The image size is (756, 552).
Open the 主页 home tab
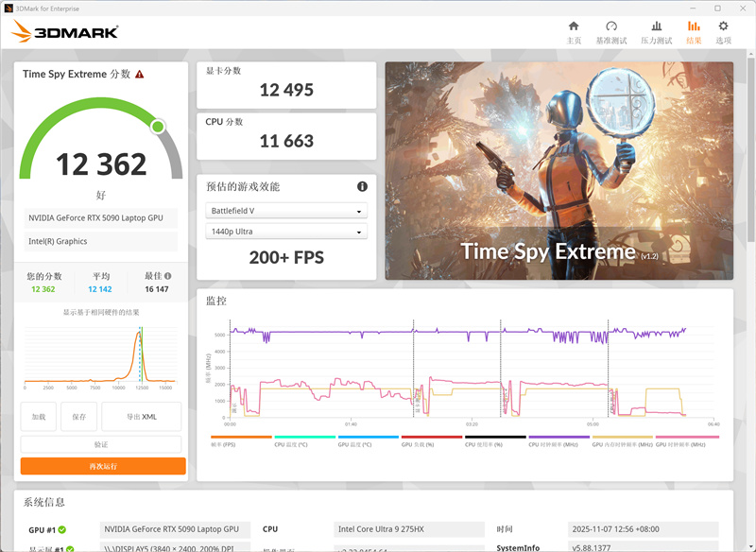tap(574, 33)
